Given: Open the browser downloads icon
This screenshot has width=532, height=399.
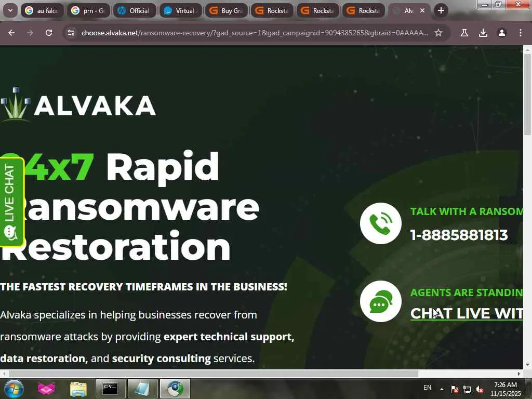Looking at the screenshot, I should tap(483, 33).
